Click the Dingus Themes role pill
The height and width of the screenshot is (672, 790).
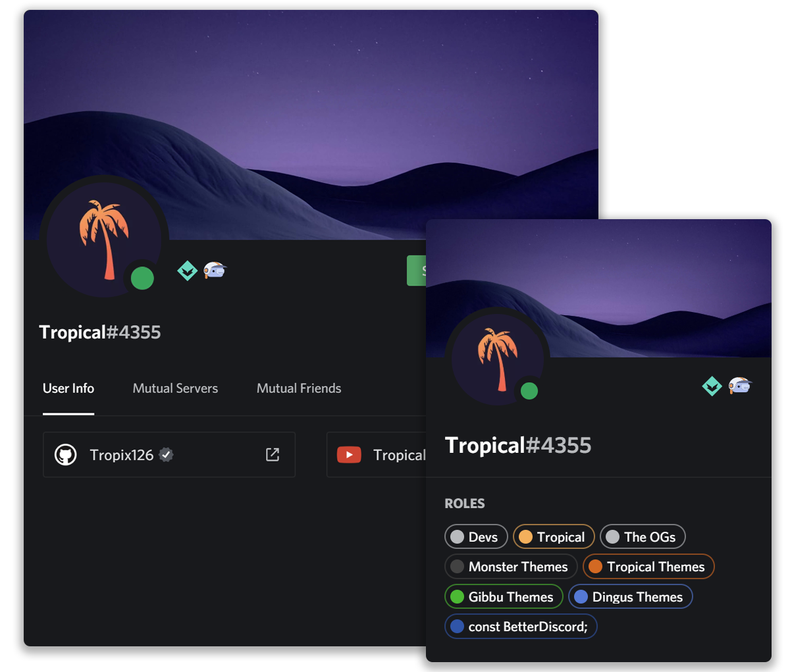pyautogui.click(x=630, y=596)
